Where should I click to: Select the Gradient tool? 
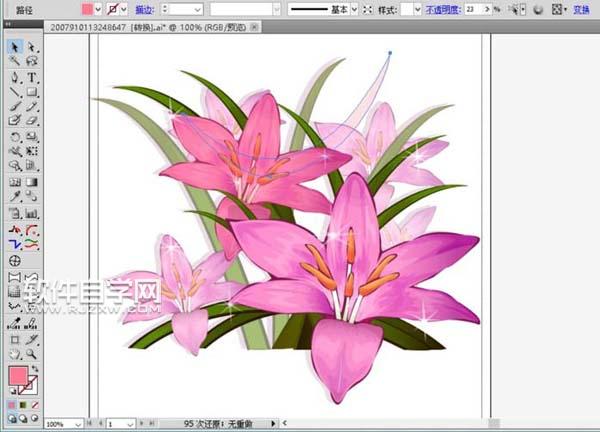pyautogui.click(x=31, y=182)
